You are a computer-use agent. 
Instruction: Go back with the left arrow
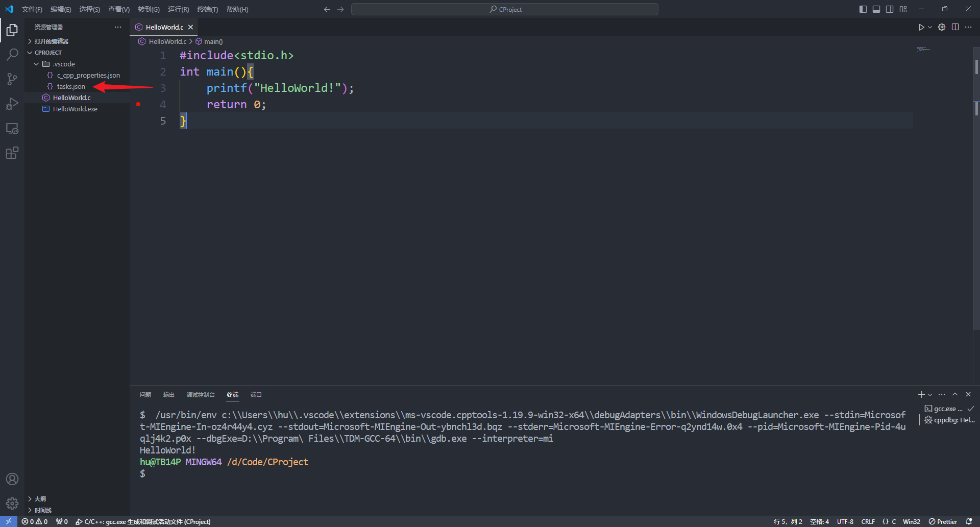[x=327, y=9]
